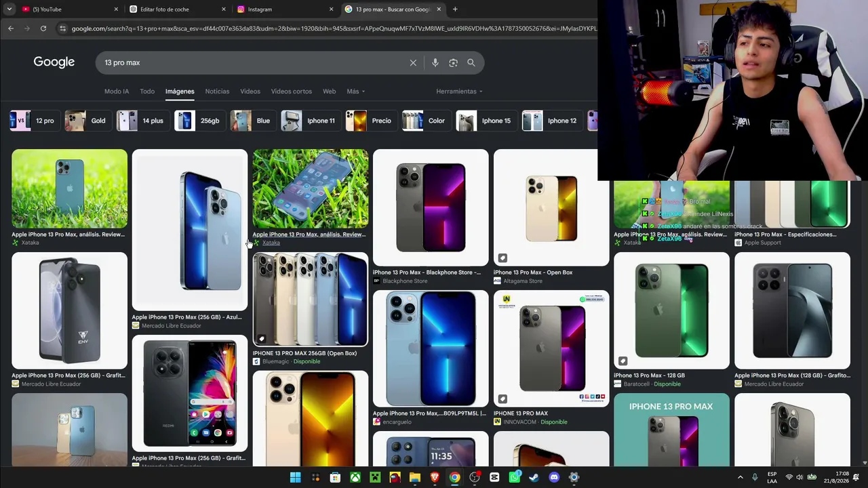Open Minecraft from the taskbar
This screenshot has width=868, height=488.
pyautogui.click(x=375, y=477)
